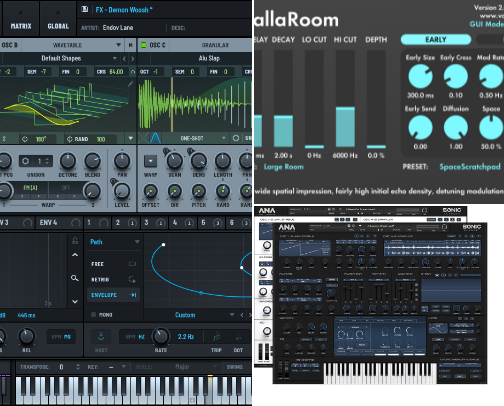
Task: Click the FX - Demon Woosh preset name
Action: tap(124, 10)
